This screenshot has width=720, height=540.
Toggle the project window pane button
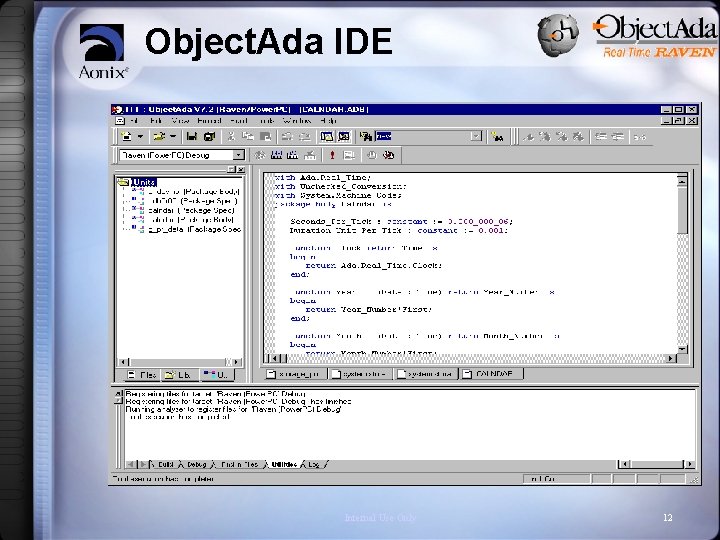click(x=326, y=136)
